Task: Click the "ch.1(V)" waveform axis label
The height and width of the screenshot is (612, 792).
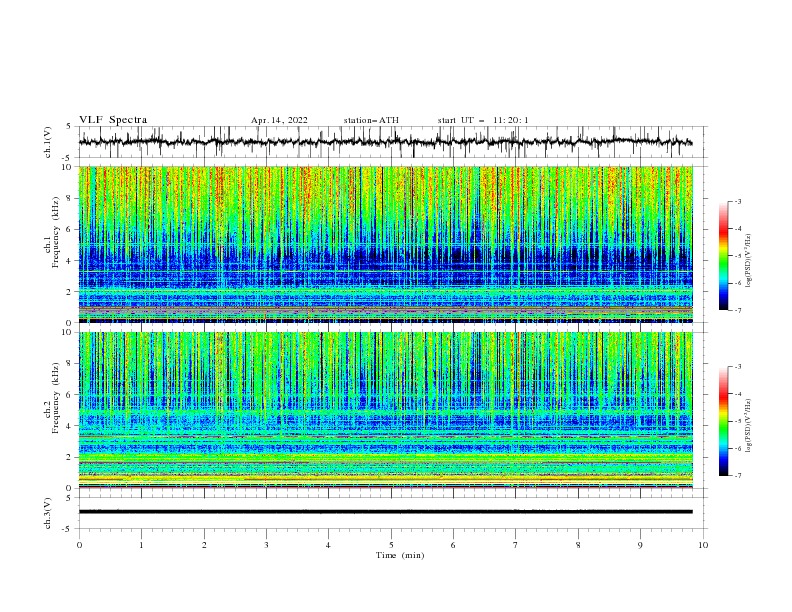Action: pos(48,142)
